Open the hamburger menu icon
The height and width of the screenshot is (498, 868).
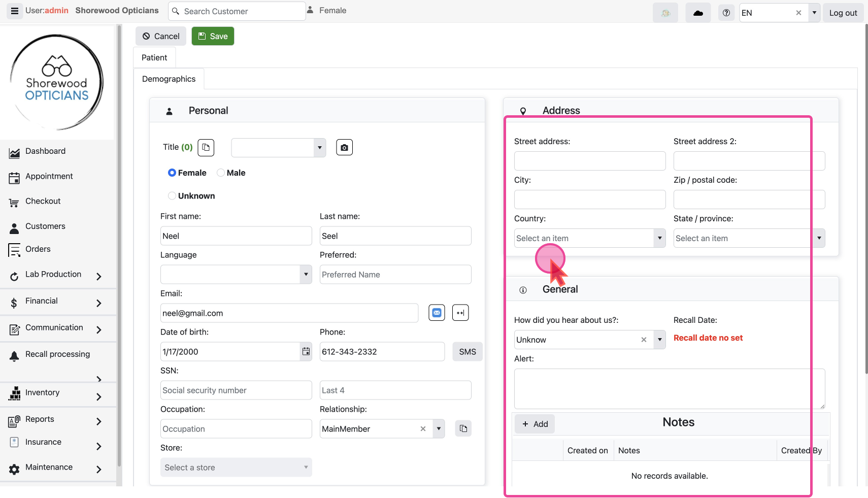coord(15,11)
